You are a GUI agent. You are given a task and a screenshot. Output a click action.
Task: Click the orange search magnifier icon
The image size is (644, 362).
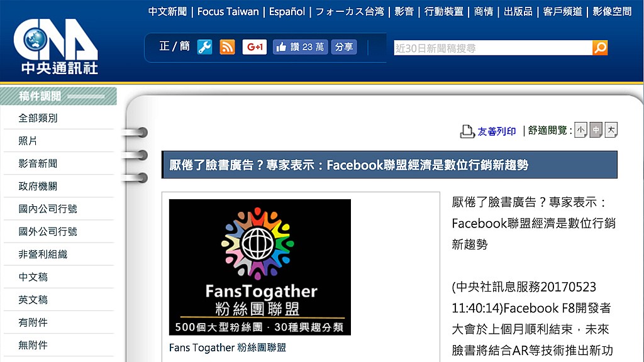coord(600,48)
